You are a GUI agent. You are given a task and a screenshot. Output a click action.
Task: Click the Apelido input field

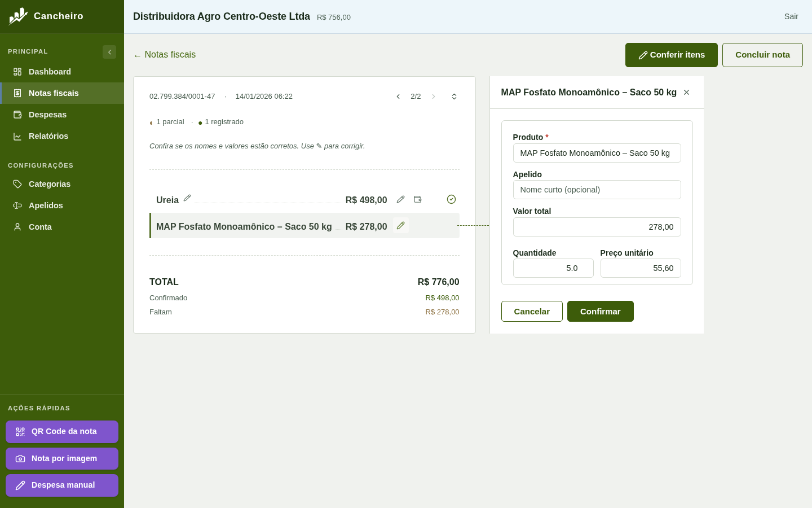pos(597,190)
